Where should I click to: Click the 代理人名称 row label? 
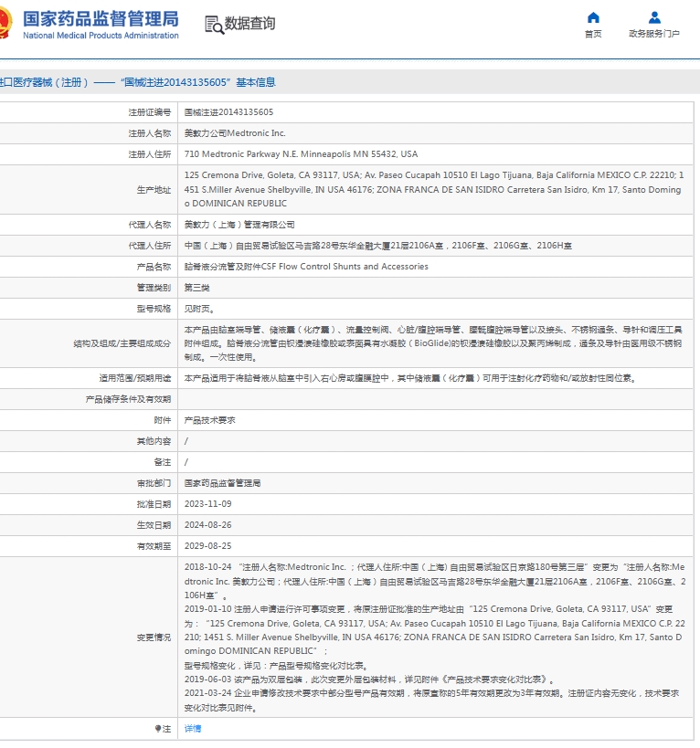(x=149, y=225)
